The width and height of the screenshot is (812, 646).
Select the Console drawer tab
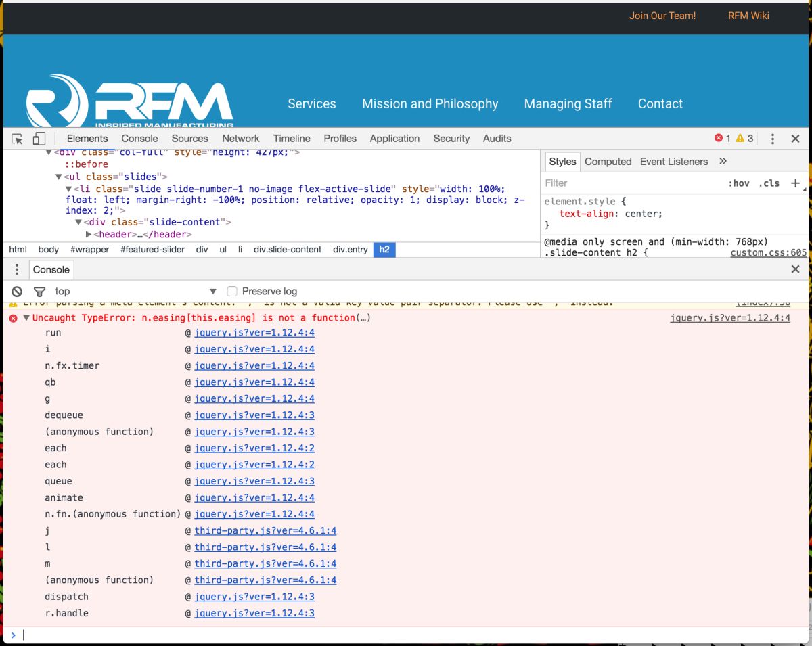pyautogui.click(x=51, y=269)
